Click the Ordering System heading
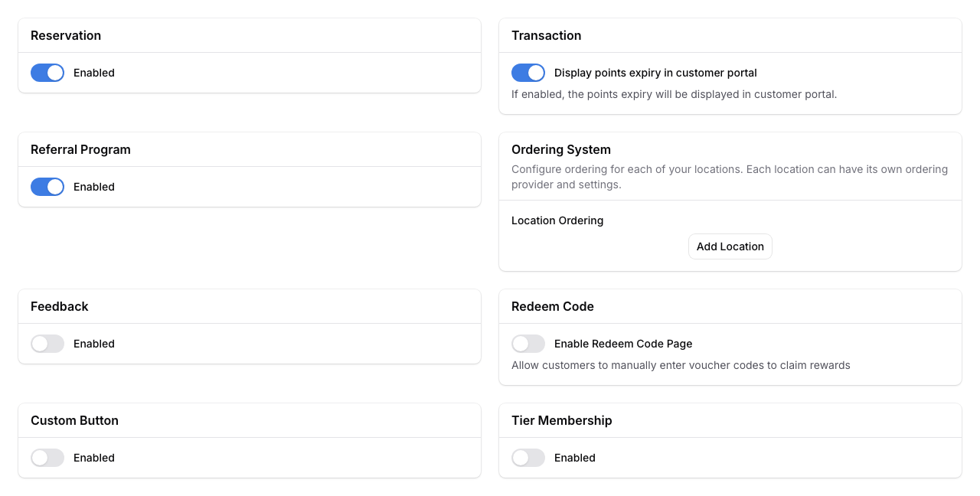This screenshot has height=496, width=980. coord(561,149)
